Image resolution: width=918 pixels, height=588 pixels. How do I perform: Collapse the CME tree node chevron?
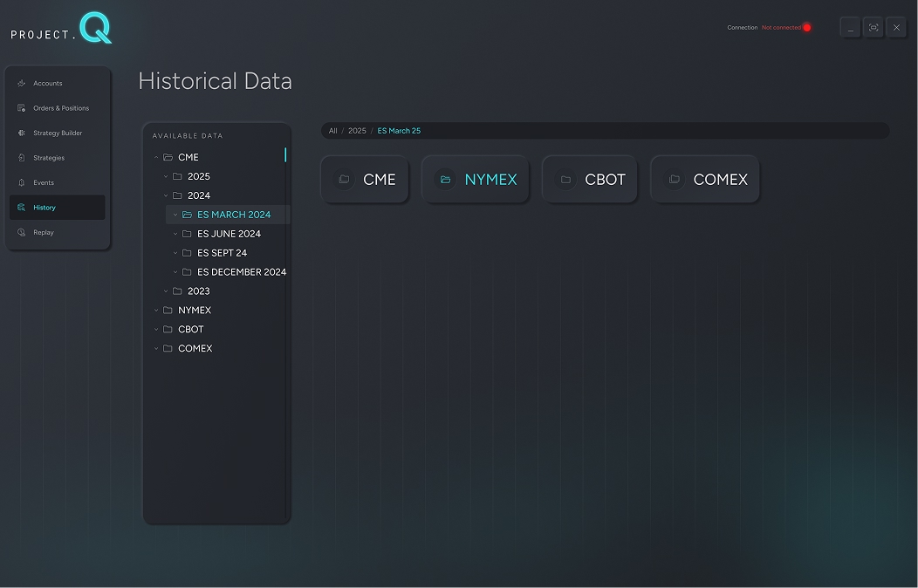click(156, 157)
